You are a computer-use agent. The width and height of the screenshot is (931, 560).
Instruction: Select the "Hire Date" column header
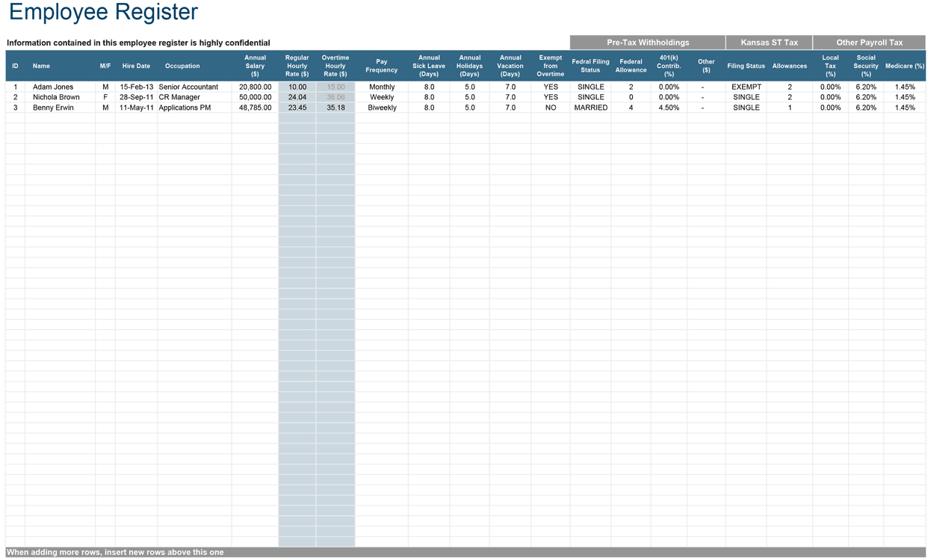[x=136, y=66]
